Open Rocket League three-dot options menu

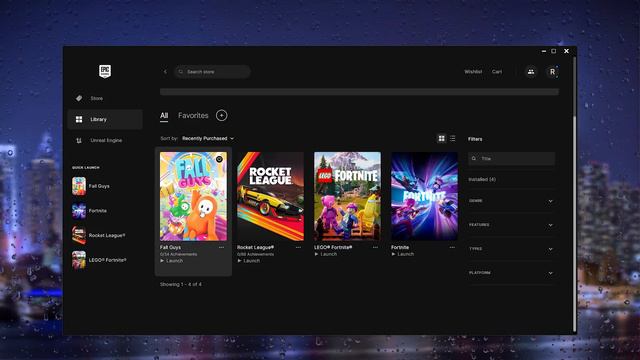point(298,247)
